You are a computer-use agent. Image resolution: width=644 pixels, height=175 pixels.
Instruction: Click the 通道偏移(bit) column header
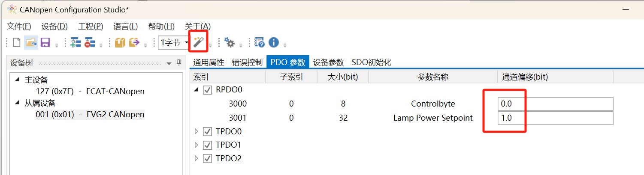[555, 77]
